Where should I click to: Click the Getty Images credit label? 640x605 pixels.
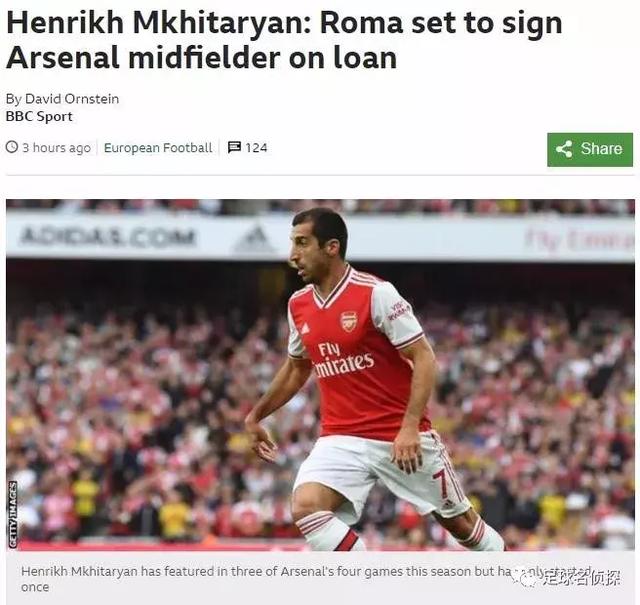pos(13,514)
